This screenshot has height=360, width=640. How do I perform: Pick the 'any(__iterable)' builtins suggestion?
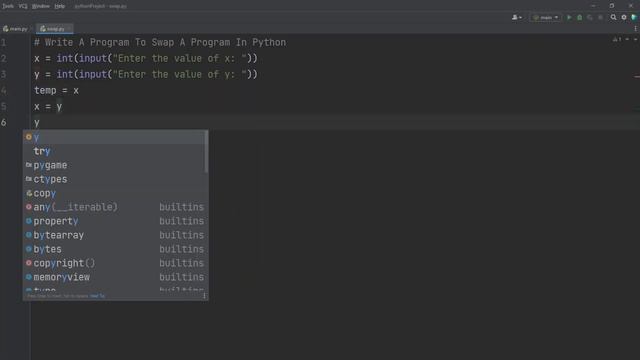[x=115, y=207]
